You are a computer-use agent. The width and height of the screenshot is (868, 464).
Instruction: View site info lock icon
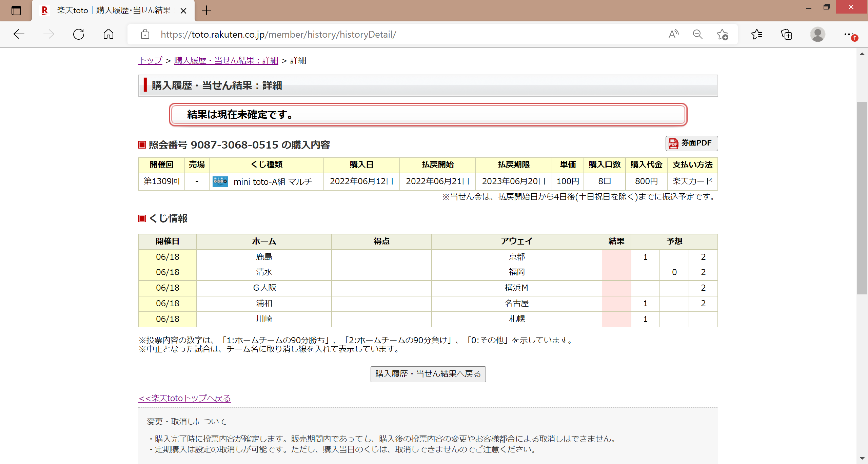point(145,34)
